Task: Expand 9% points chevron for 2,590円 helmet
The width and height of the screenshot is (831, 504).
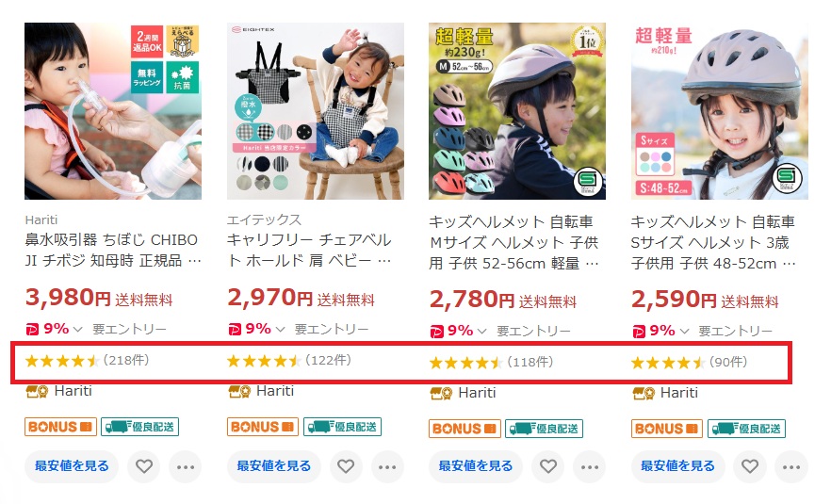Action: coord(684,332)
